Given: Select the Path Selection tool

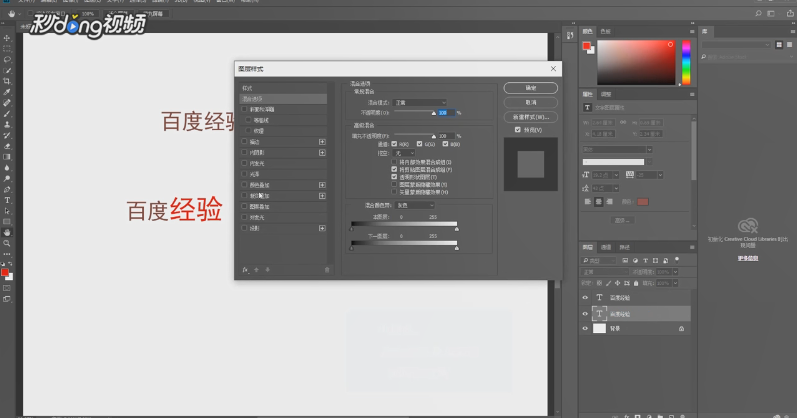Looking at the screenshot, I should (x=7, y=211).
